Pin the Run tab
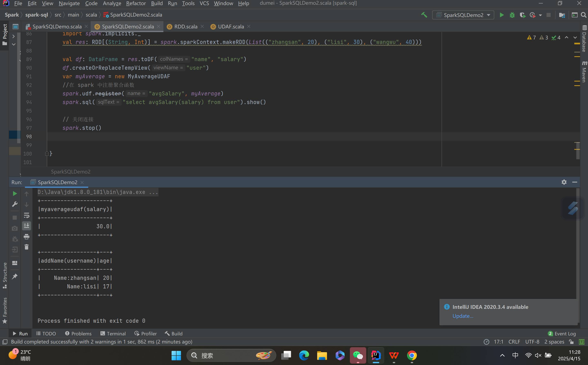Viewport: 588px width, 365px height. pos(15,276)
